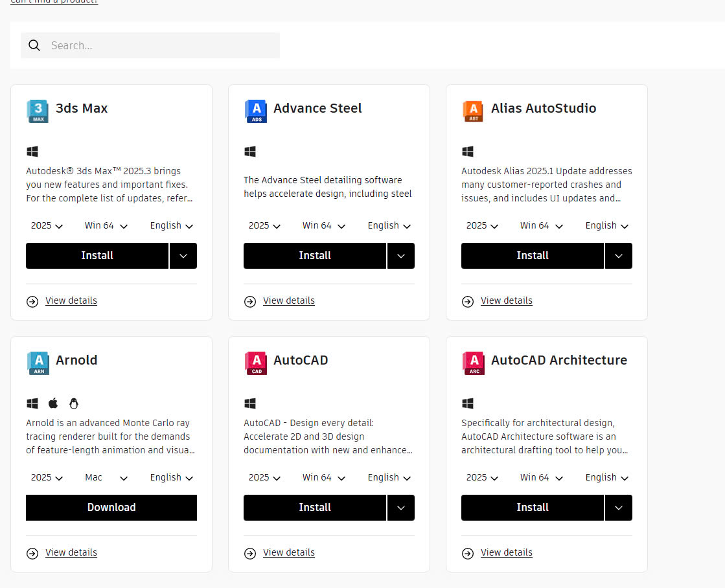Expand Advance Steel Install options arrow
Viewport: 725px width, 588px height.
coord(401,256)
